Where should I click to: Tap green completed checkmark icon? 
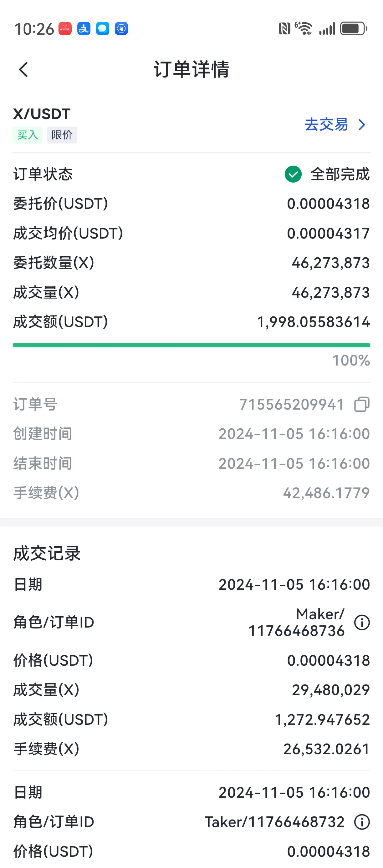[293, 174]
